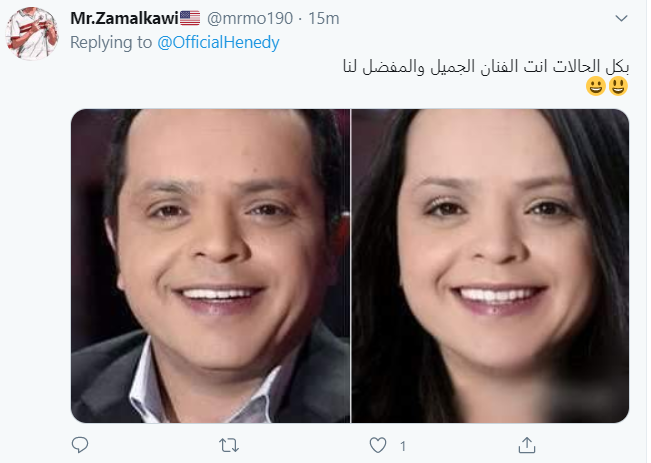Click the 15m timestamp link
This screenshot has width=651, height=463.
323,18
